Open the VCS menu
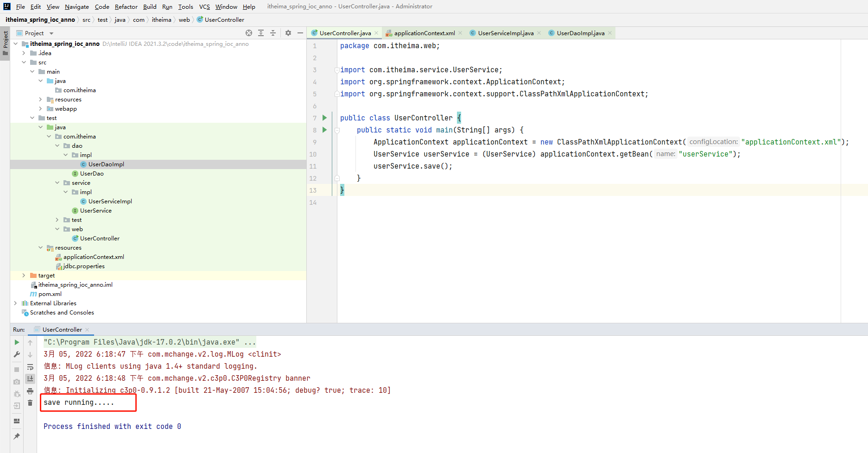This screenshot has height=453, width=868. pos(204,6)
